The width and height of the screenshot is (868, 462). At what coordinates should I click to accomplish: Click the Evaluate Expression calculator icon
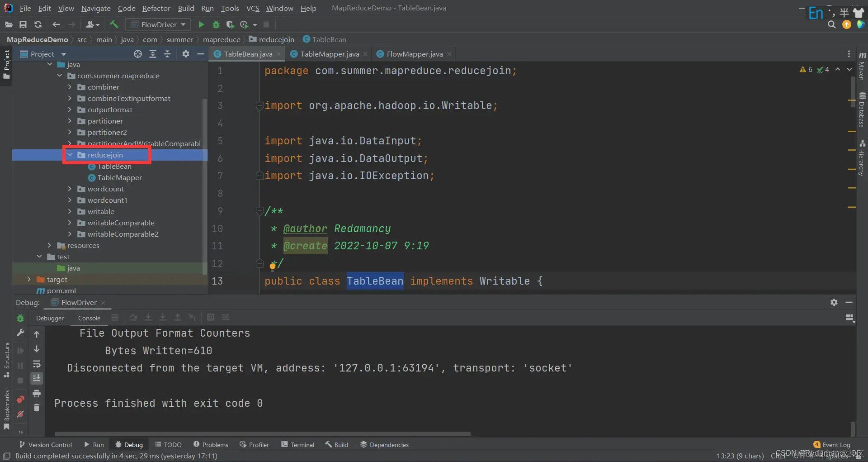coord(210,317)
